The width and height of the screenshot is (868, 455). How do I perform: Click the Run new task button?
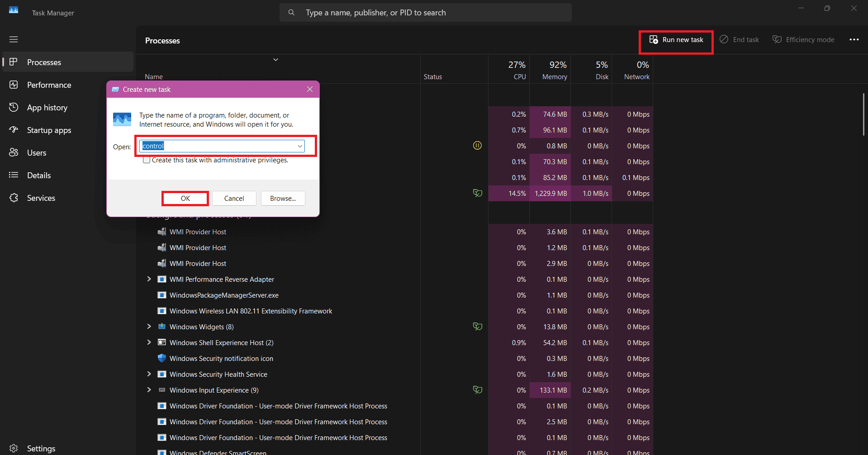(x=676, y=40)
